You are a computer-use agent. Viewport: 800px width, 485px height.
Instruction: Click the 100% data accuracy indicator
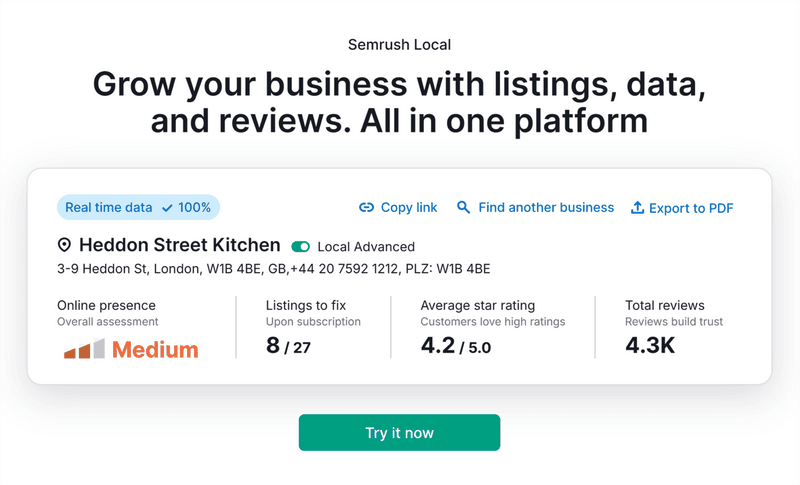pyautogui.click(x=195, y=208)
